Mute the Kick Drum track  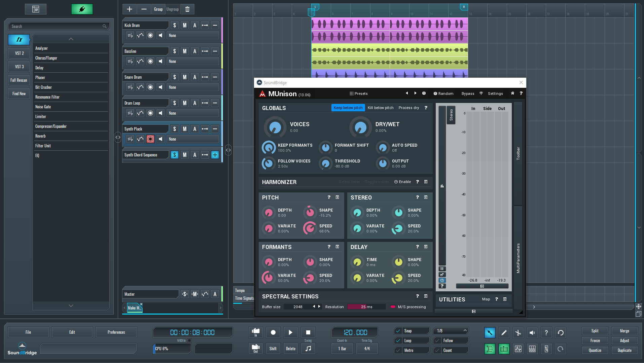click(184, 25)
